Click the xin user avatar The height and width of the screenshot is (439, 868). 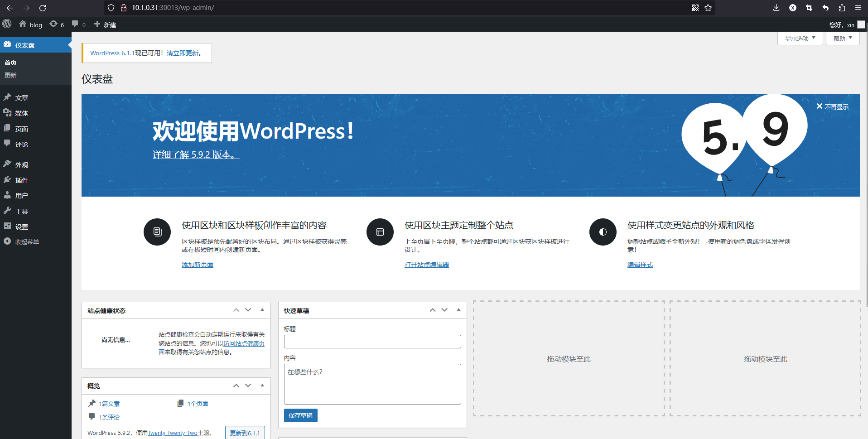[x=861, y=24]
